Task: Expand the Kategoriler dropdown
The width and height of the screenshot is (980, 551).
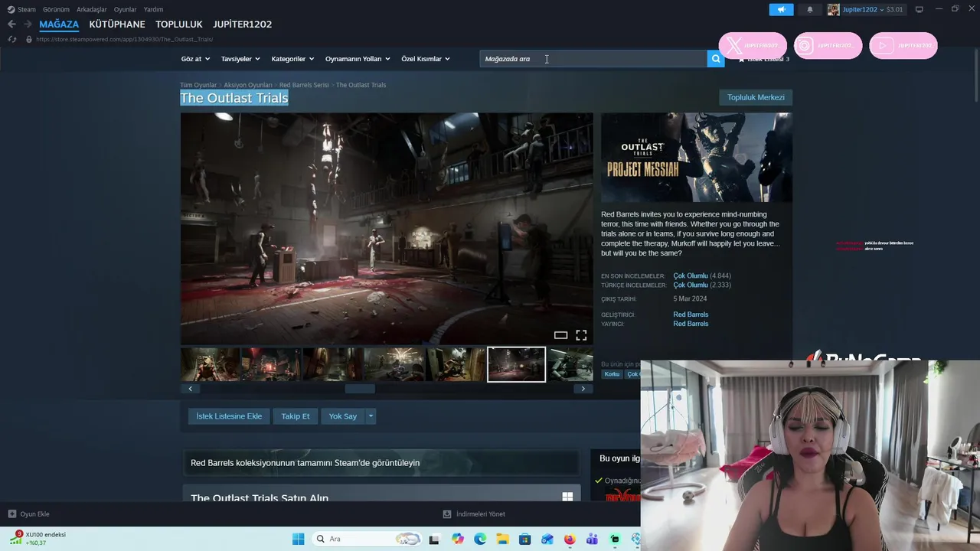Action: [292, 59]
